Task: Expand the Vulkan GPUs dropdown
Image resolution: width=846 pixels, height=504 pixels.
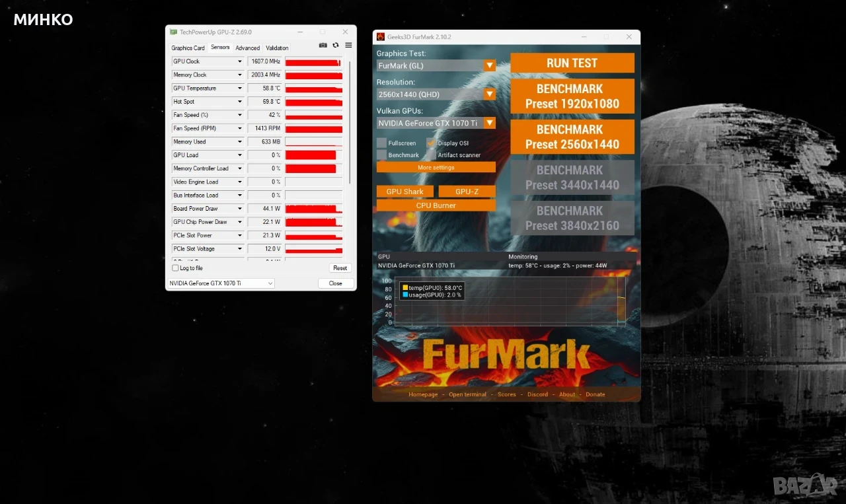Action: (489, 123)
